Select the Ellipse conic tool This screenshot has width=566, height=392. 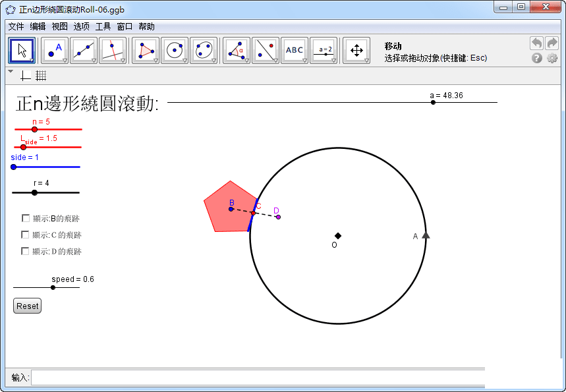(x=204, y=51)
